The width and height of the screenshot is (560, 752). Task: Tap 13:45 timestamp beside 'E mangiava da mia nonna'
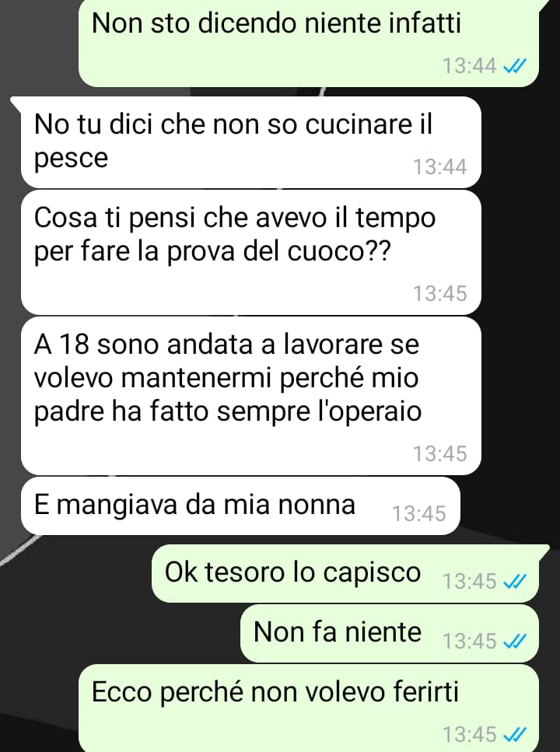point(419,513)
